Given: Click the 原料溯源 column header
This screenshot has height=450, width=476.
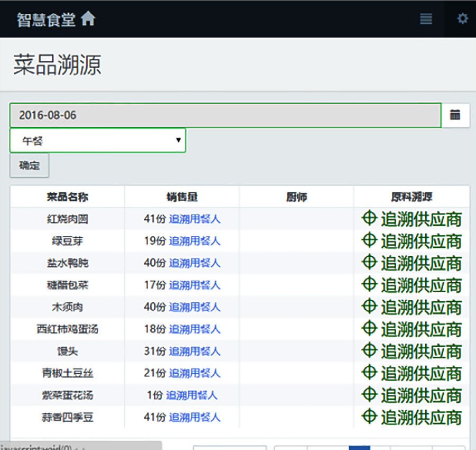Looking at the screenshot, I should coord(411,197).
